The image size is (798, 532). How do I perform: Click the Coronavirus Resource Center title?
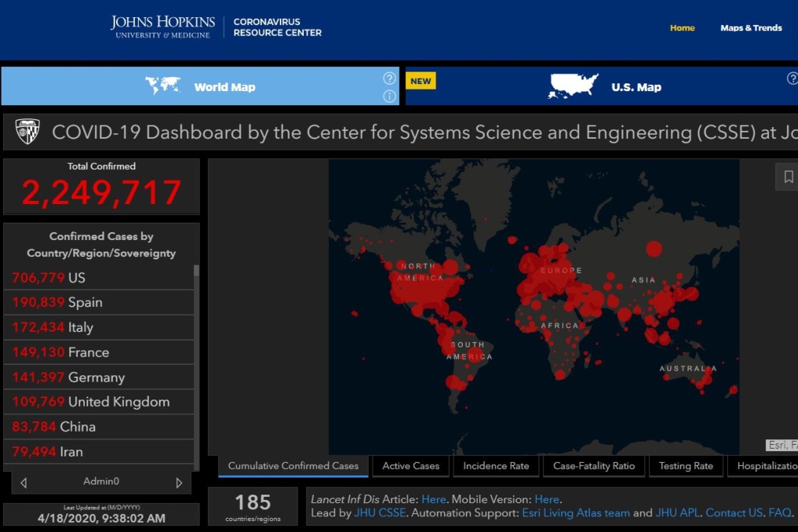coord(277,27)
